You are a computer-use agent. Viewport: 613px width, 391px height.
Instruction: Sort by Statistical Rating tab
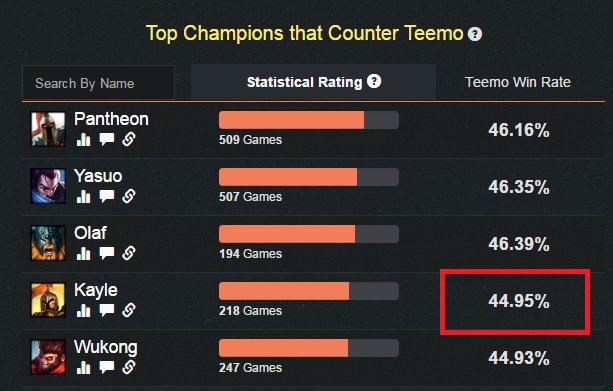[313, 82]
